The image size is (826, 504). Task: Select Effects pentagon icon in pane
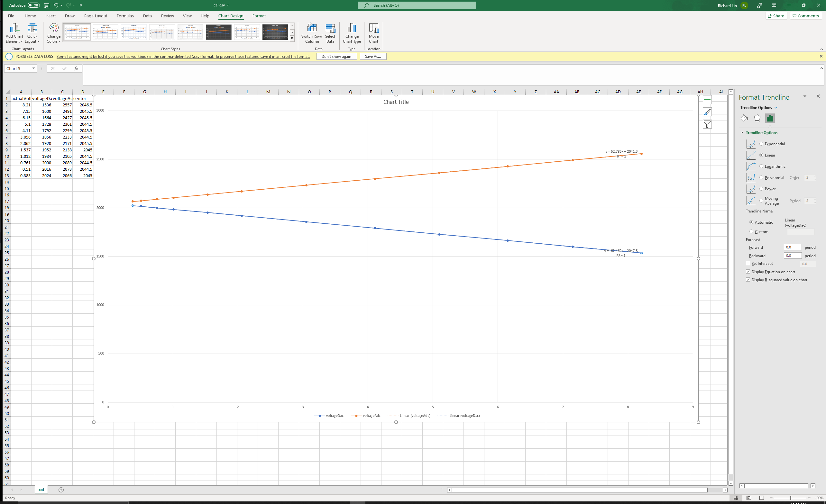757,118
